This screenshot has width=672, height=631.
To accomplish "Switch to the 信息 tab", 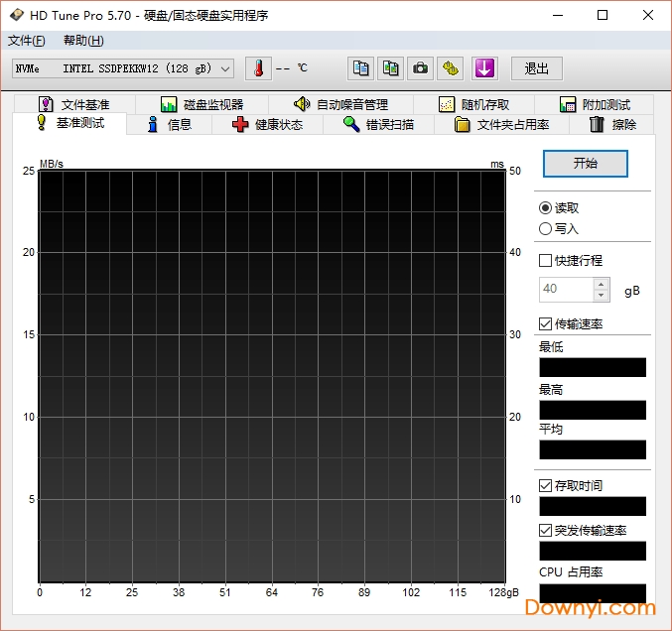I will click(170, 125).
